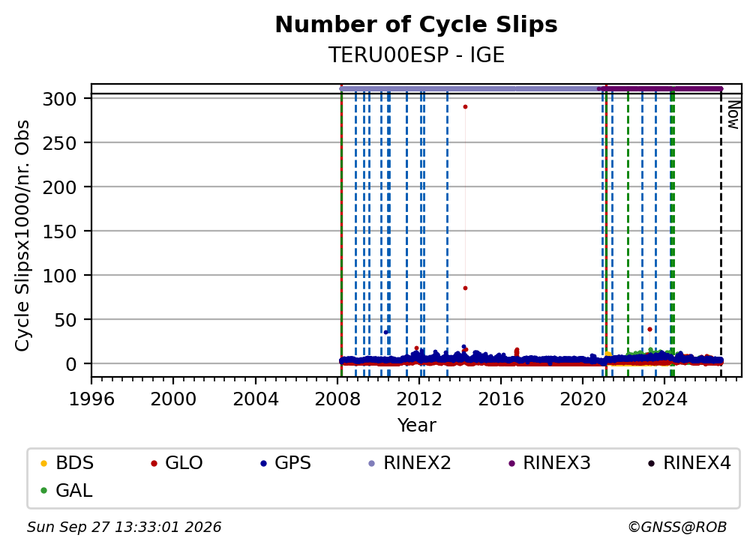This screenshot has width=756, height=550.
Task: Click the 2024 x-axis tick label
Action: click(x=664, y=399)
